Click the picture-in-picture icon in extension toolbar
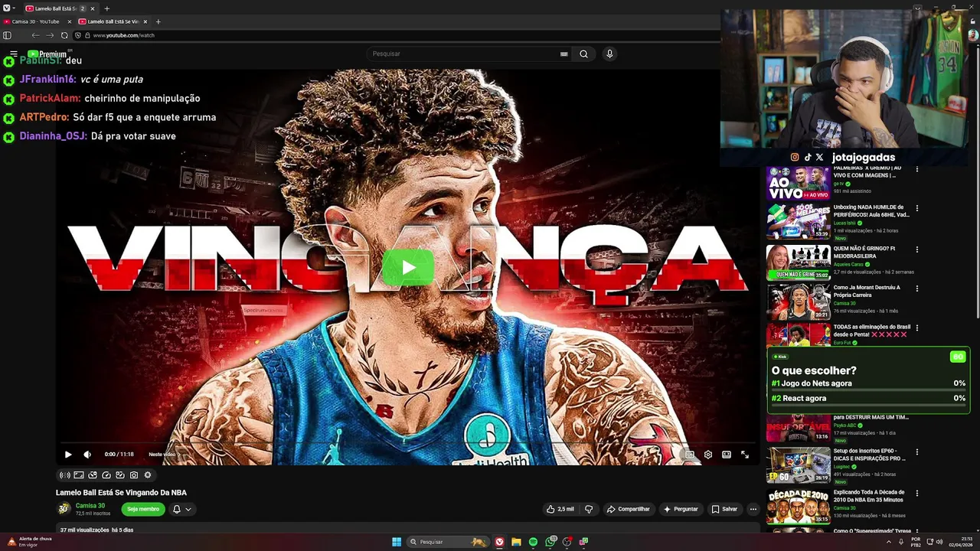 point(79,475)
